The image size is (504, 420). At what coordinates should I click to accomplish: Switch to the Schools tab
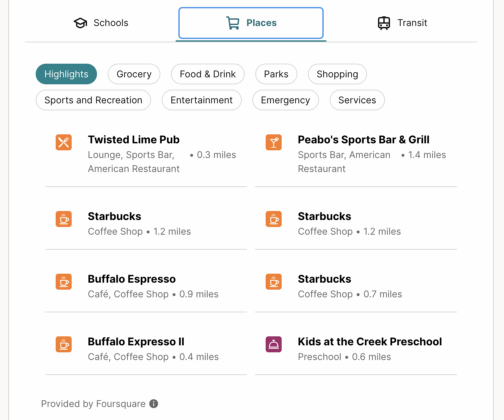click(x=101, y=23)
